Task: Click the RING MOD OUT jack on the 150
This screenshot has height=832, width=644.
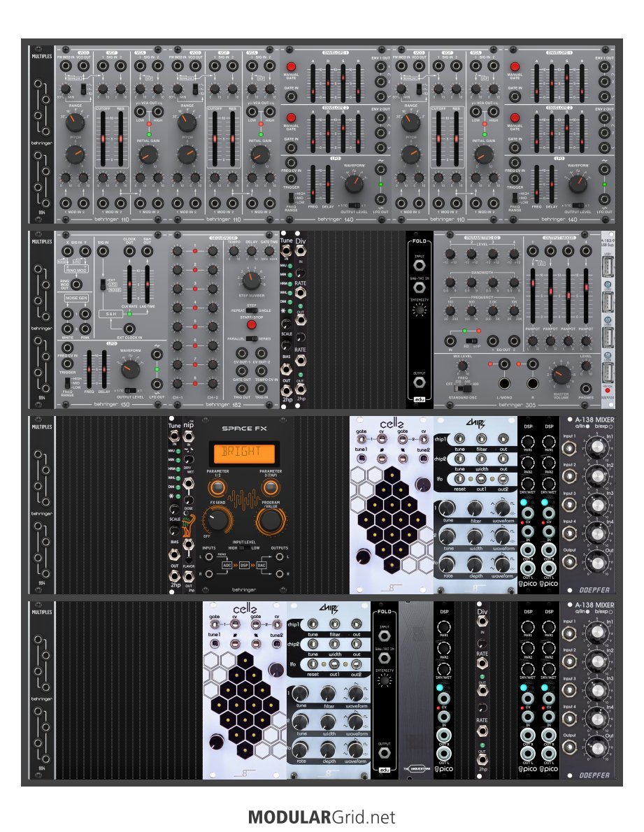Action: [x=76, y=285]
